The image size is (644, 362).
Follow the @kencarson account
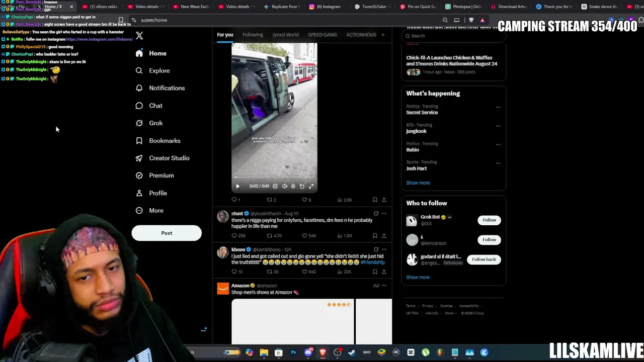pyautogui.click(x=489, y=240)
